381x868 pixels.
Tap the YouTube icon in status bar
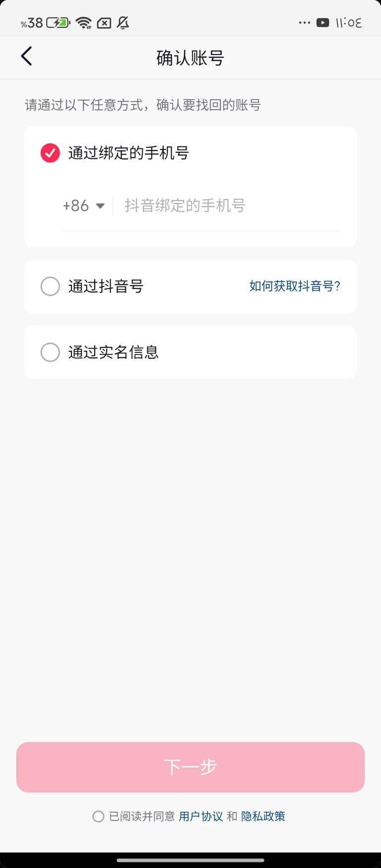click(322, 23)
